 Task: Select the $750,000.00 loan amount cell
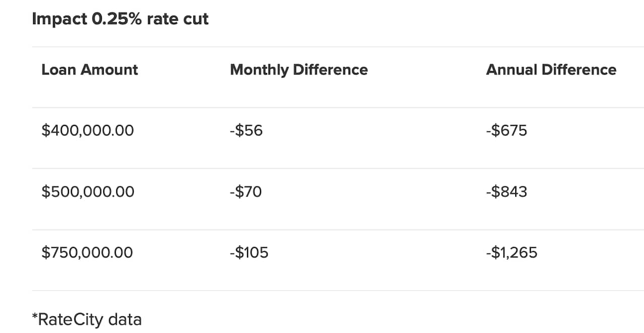[87, 252]
